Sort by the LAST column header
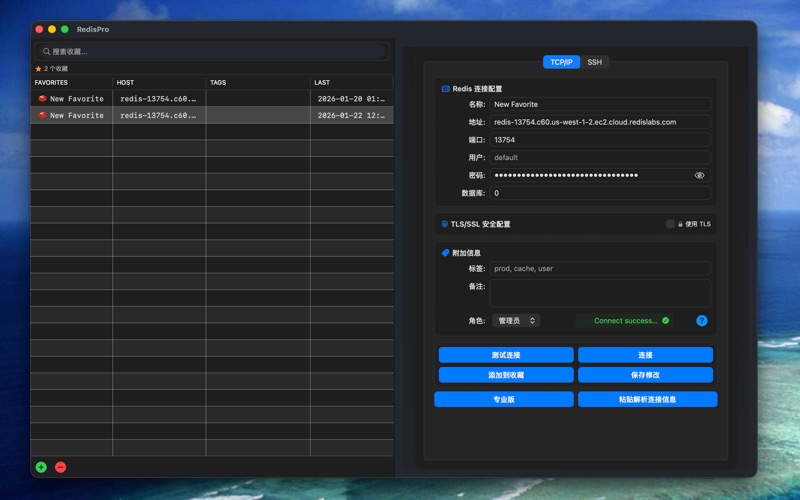This screenshot has width=800, height=500. click(x=352, y=82)
